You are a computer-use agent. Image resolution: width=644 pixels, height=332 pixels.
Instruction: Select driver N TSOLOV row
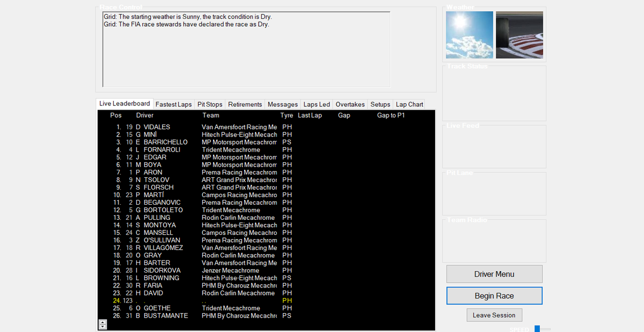click(266, 179)
